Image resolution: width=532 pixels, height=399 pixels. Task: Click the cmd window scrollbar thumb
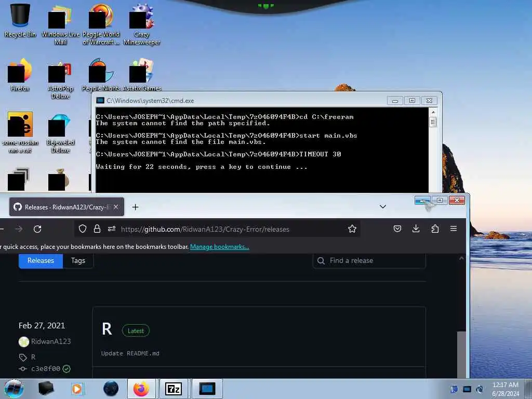tap(433, 122)
